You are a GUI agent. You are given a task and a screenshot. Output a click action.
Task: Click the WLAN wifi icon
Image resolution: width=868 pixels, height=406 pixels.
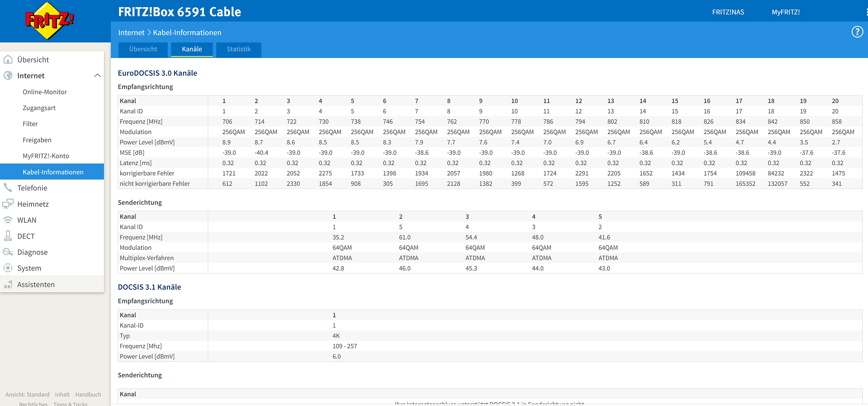click(8, 220)
